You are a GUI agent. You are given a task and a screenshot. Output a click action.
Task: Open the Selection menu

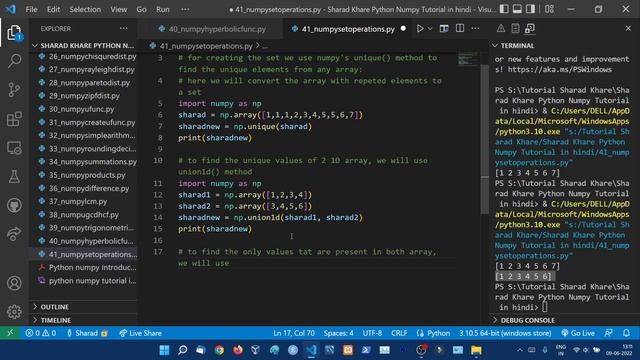85,9
